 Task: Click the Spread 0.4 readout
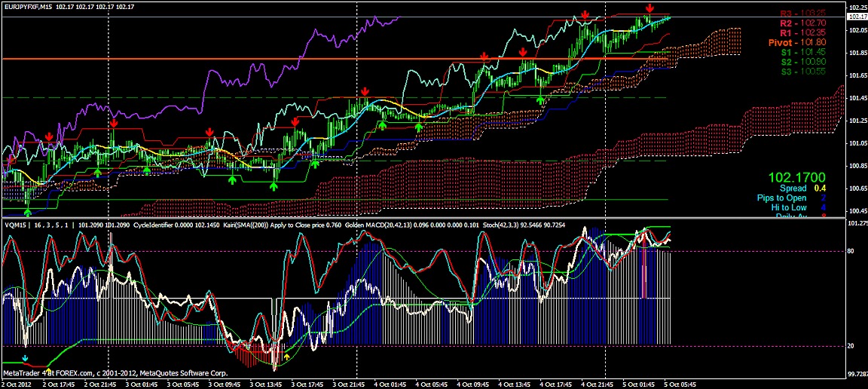point(802,188)
